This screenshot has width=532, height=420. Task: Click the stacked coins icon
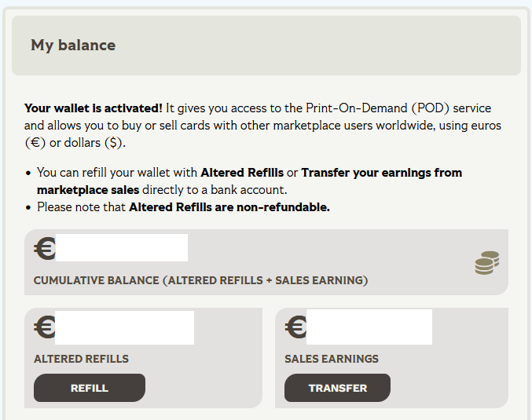pyautogui.click(x=486, y=263)
